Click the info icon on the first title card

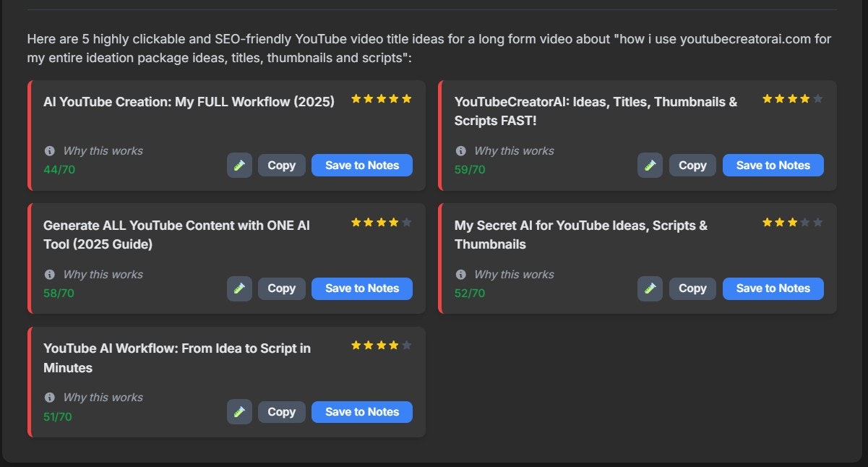(x=49, y=150)
